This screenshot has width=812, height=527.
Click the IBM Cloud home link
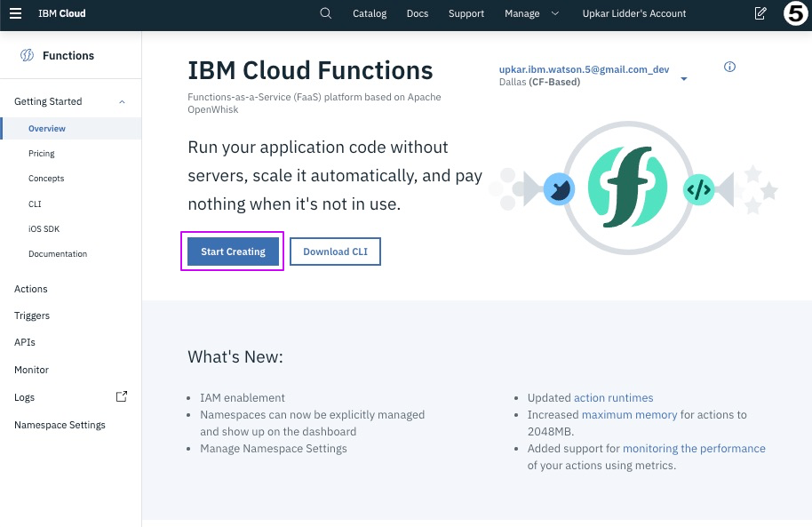[x=61, y=13]
